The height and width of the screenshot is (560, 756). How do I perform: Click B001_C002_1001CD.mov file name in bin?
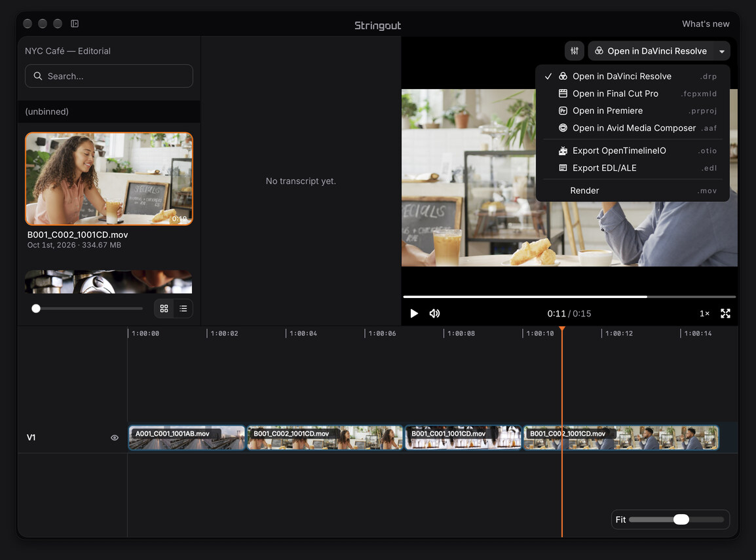point(77,234)
